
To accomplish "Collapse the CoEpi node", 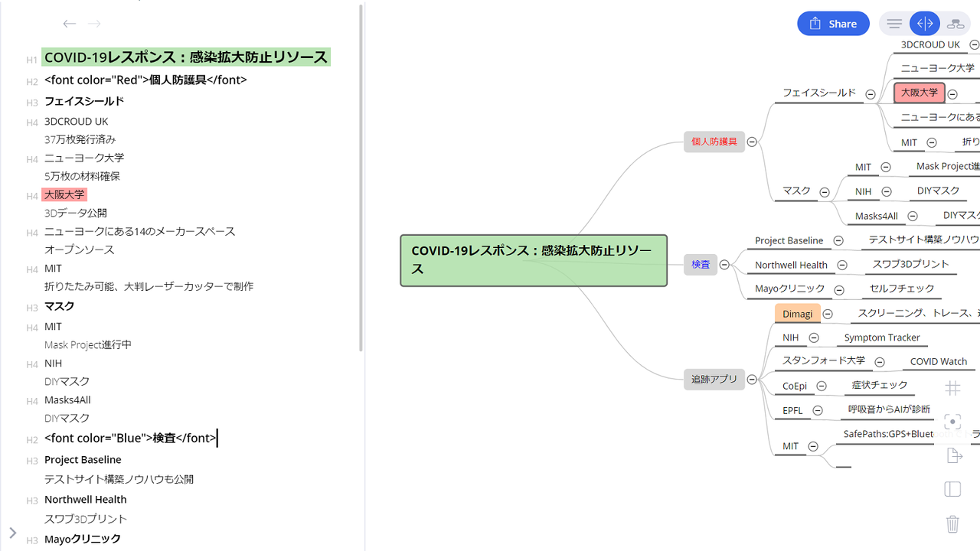I will [822, 386].
